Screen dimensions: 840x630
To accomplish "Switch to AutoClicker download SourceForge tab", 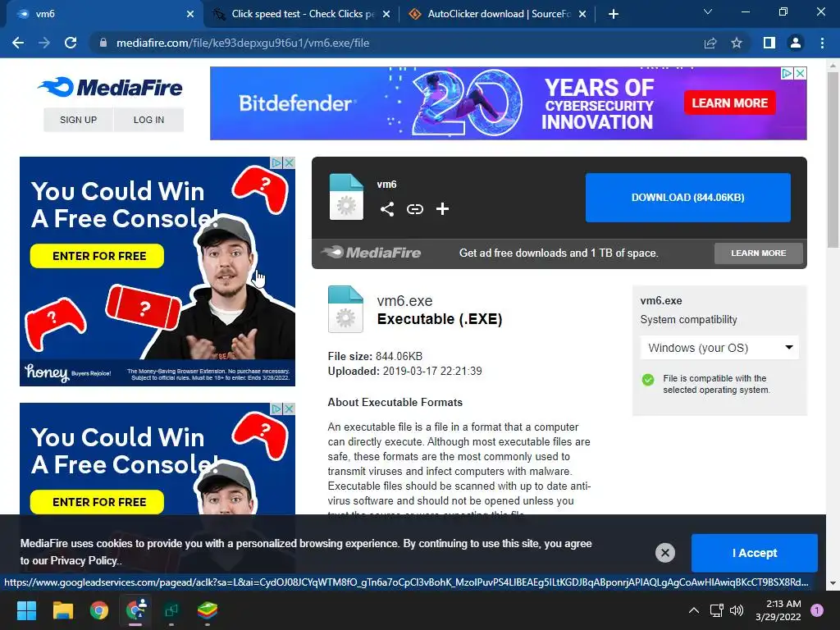I will click(x=498, y=14).
